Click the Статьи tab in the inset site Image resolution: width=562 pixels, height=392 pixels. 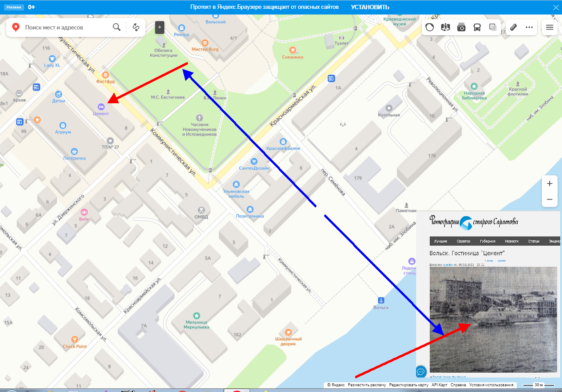[534, 241]
